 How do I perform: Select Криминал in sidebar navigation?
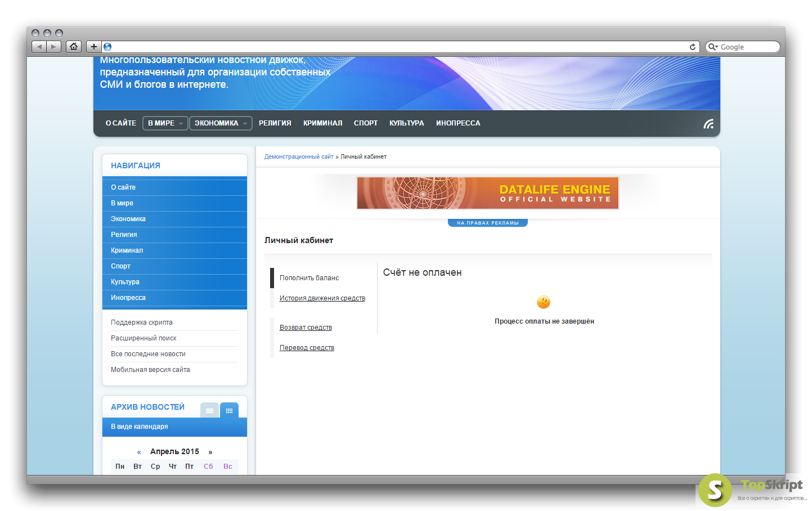(x=174, y=250)
